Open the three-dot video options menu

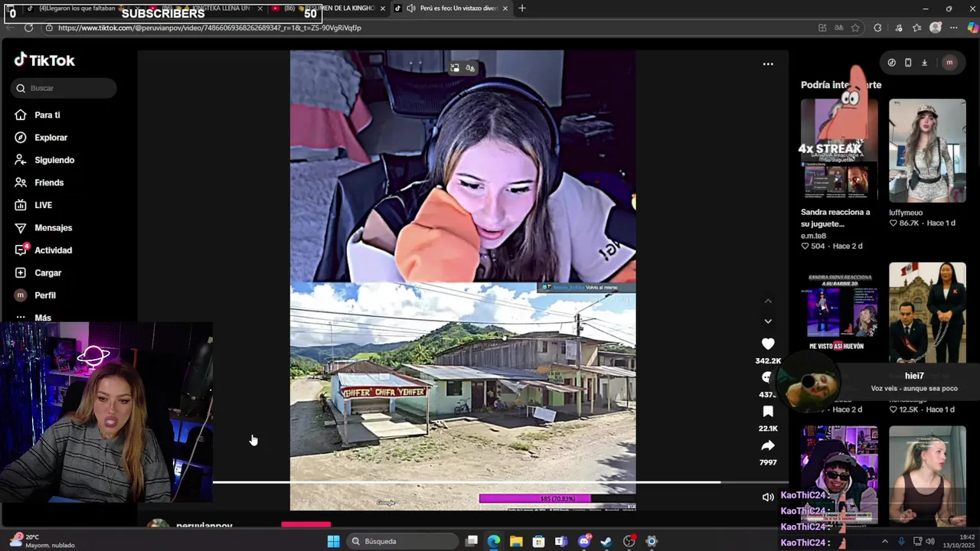[x=768, y=64]
